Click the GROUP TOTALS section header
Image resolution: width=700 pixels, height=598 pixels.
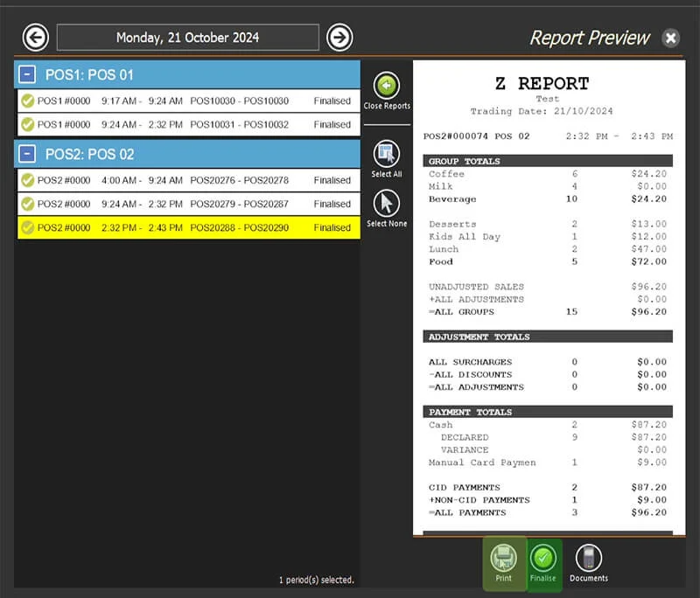tap(548, 161)
